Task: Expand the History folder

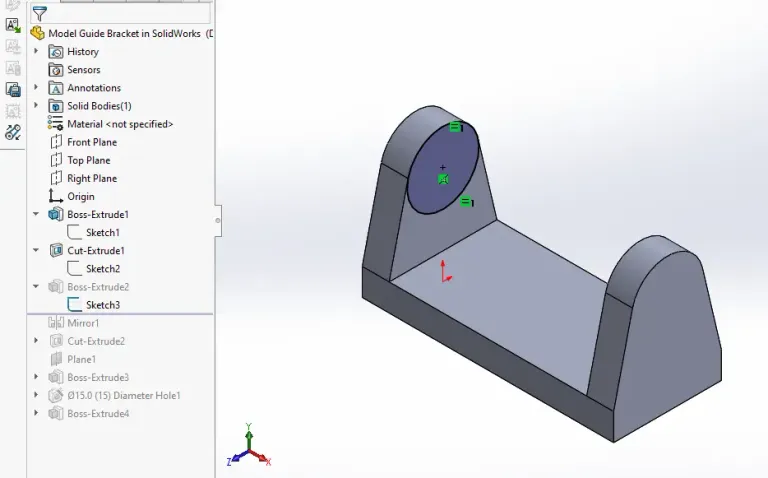Action: coord(37,52)
